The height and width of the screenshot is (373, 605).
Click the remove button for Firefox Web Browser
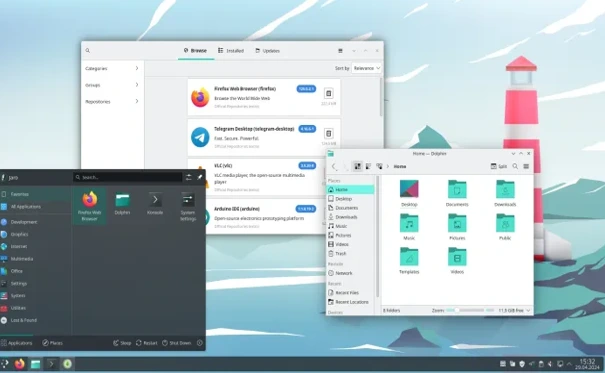[328, 93]
